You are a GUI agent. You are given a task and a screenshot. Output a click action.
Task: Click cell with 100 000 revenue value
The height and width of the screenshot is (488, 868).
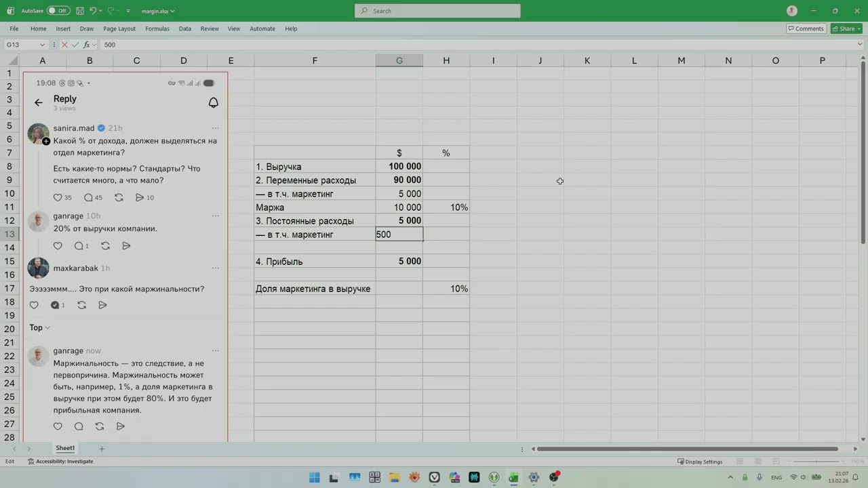click(399, 167)
